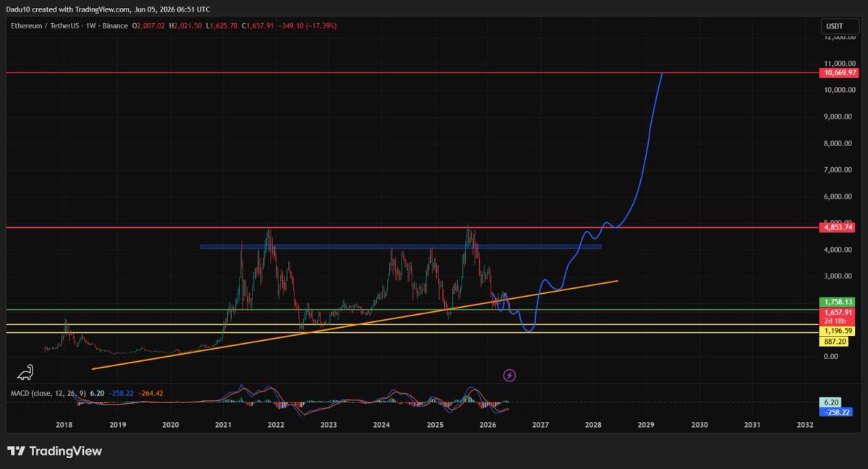The image size is (868, 469).
Task: Click the 6,000.00 price axis label
Action: (x=836, y=196)
